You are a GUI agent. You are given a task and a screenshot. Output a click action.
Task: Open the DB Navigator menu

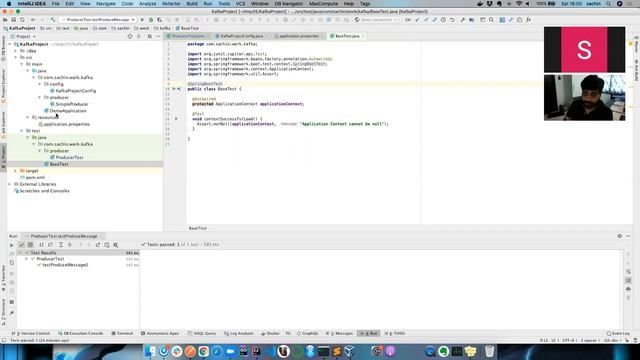point(289,4)
